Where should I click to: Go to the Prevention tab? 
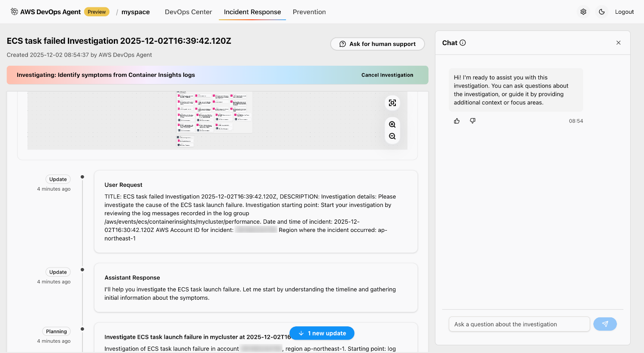point(309,12)
